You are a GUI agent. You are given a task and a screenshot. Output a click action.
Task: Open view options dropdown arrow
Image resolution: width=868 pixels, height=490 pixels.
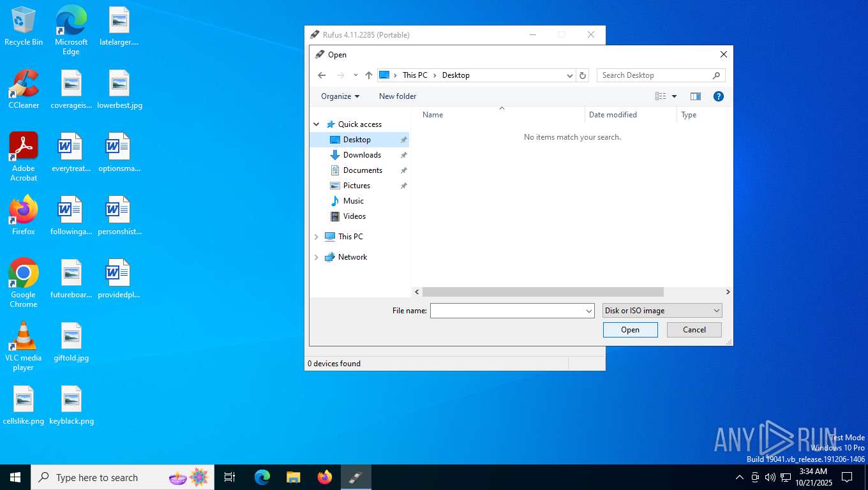(x=674, y=96)
